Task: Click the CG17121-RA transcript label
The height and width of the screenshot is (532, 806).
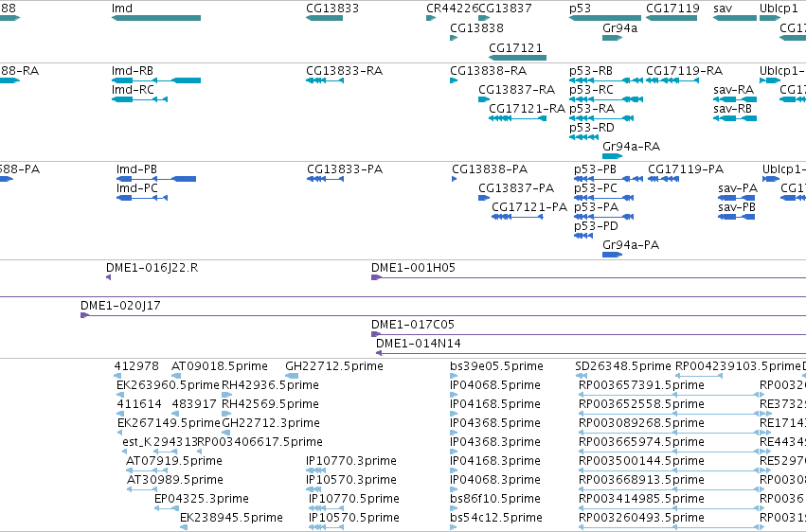Action: click(527, 109)
